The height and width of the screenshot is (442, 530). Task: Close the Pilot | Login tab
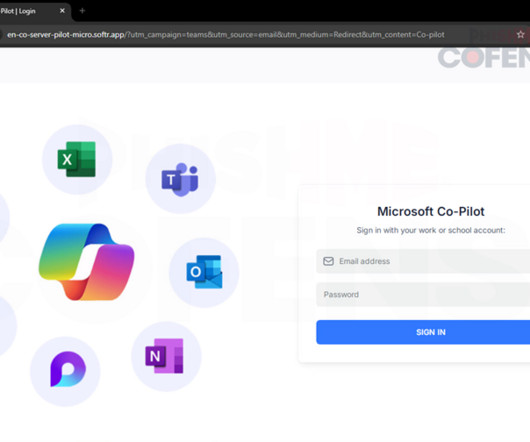(62, 11)
